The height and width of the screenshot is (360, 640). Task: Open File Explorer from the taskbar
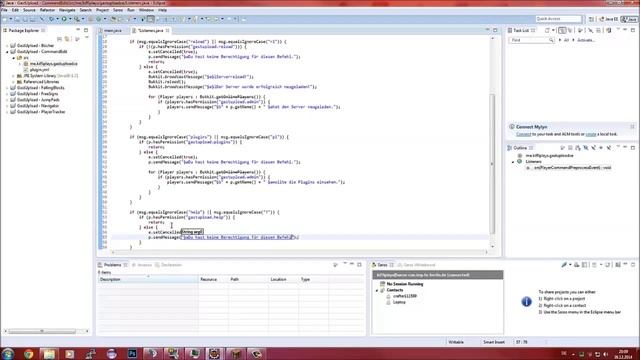coord(49,353)
